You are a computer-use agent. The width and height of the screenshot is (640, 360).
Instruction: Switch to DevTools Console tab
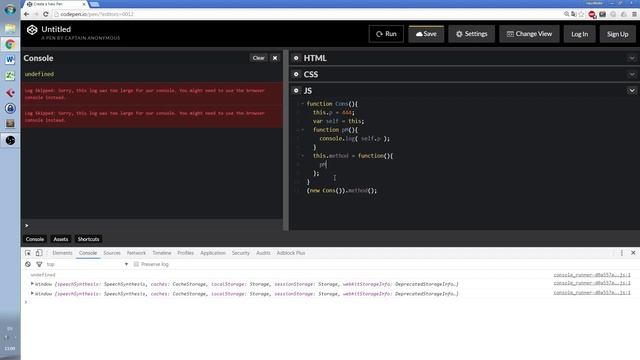(88, 253)
